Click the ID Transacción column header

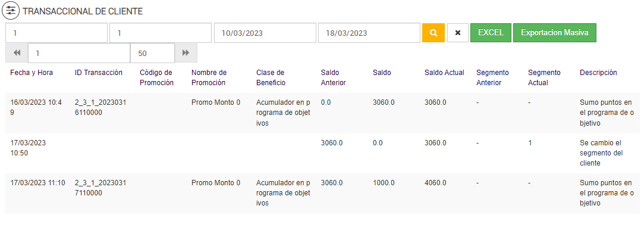(99, 73)
